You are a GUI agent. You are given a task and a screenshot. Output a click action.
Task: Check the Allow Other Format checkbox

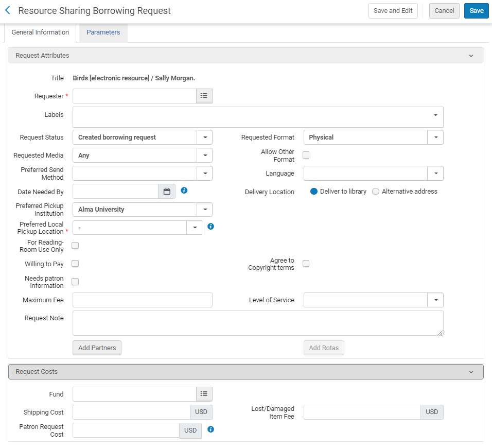pos(306,155)
